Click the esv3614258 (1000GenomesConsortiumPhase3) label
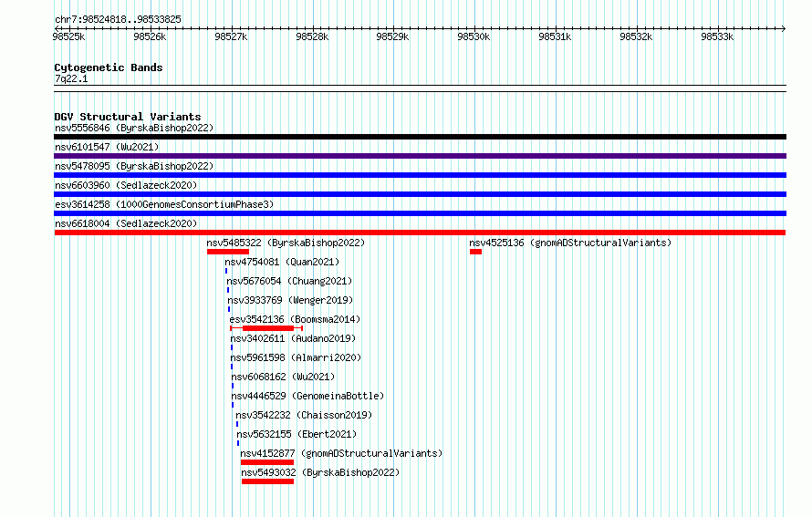 [x=164, y=204]
